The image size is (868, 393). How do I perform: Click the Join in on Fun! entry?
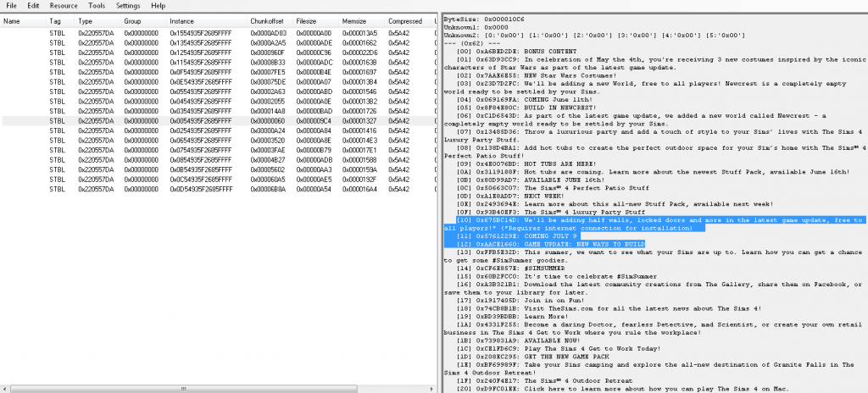(521, 301)
